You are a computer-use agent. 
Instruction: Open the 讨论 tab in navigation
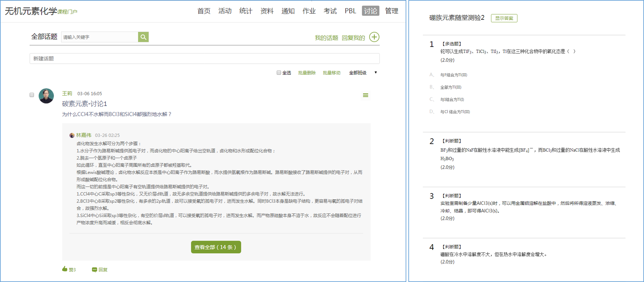coord(370,11)
